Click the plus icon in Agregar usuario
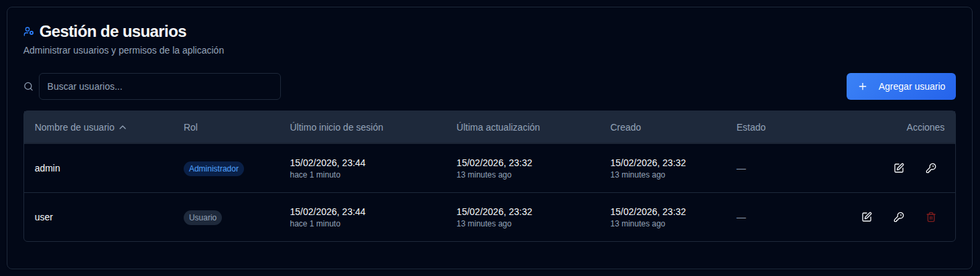Image resolution: width=980 pixels, height=276 pixels. click(x=863, y=86)
